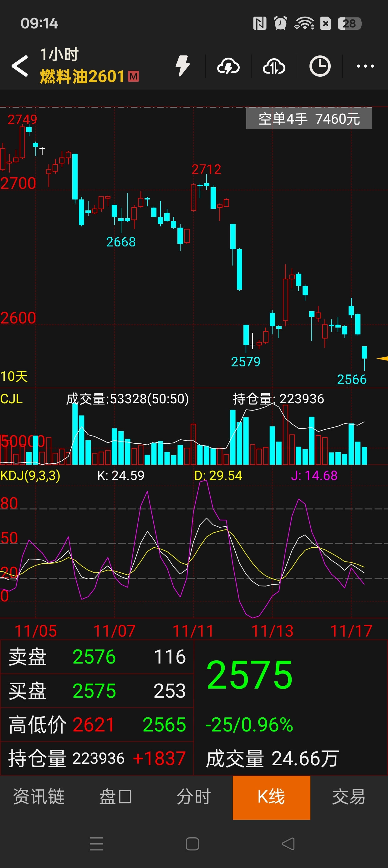
Task: Tap the J: 14.68 readout
Action: (314, 475)
